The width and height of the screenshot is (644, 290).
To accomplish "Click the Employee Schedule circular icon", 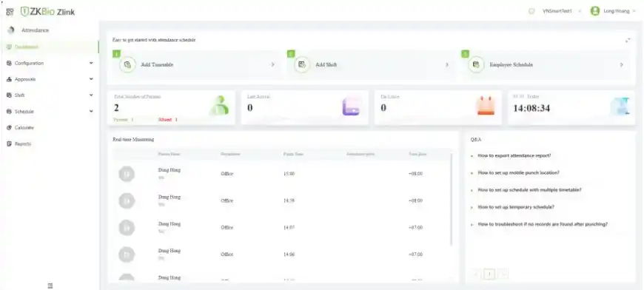I will [x=476, y=64].
